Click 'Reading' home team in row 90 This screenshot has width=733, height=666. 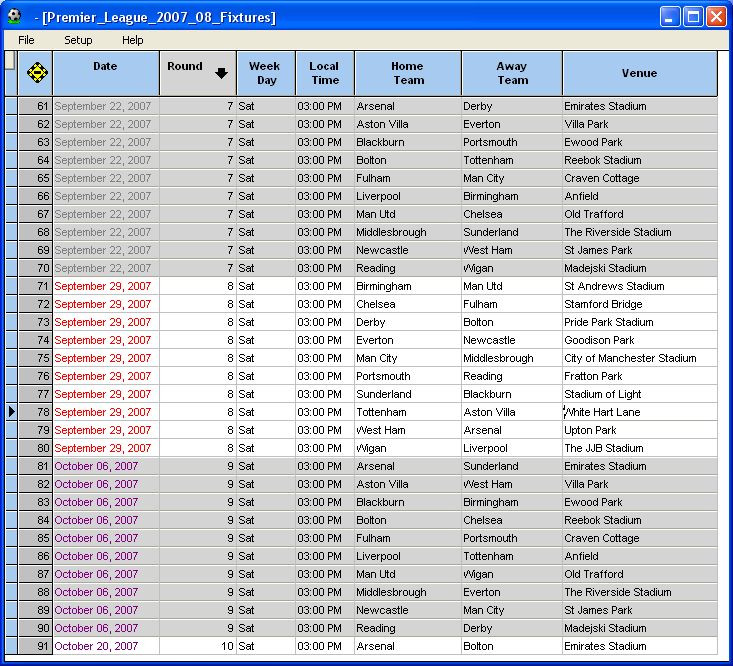coord(408,628)
